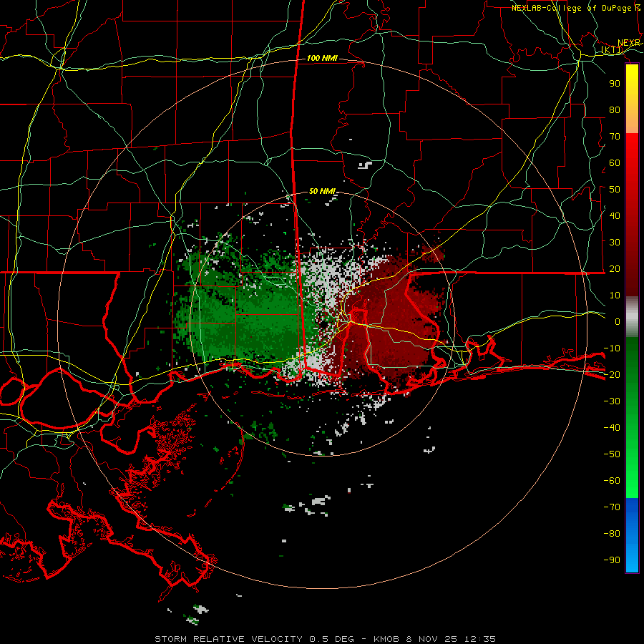This screenshot has width=644, height=644.
Task: Click the negative 30 velocity scale label
Action: click(612, 401)
